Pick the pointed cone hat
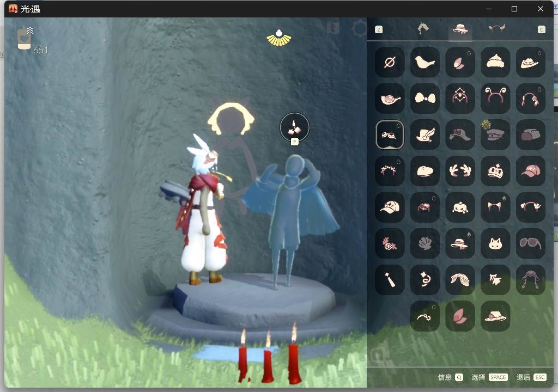The image size is (558, 392). pos(495,62)
